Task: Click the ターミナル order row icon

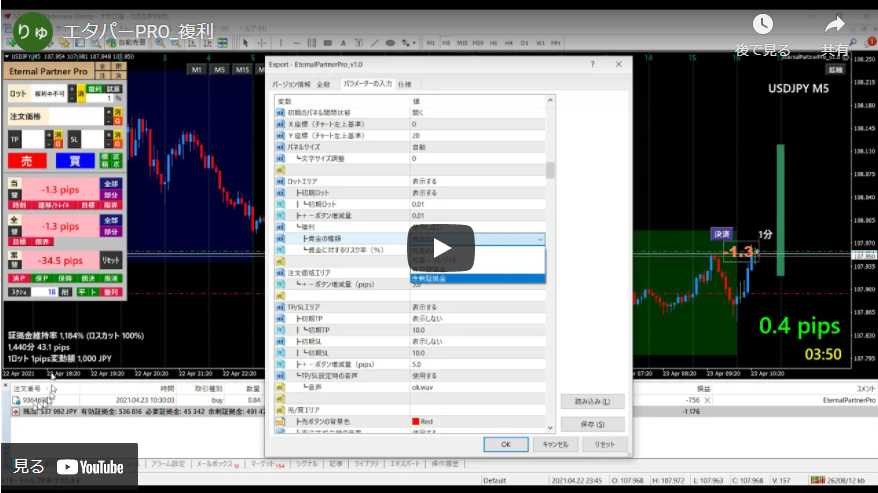Action: pos(16,401)
